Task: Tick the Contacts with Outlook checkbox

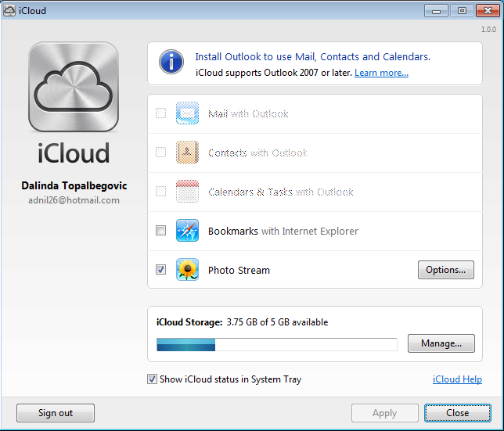Action: coord(160,153)
